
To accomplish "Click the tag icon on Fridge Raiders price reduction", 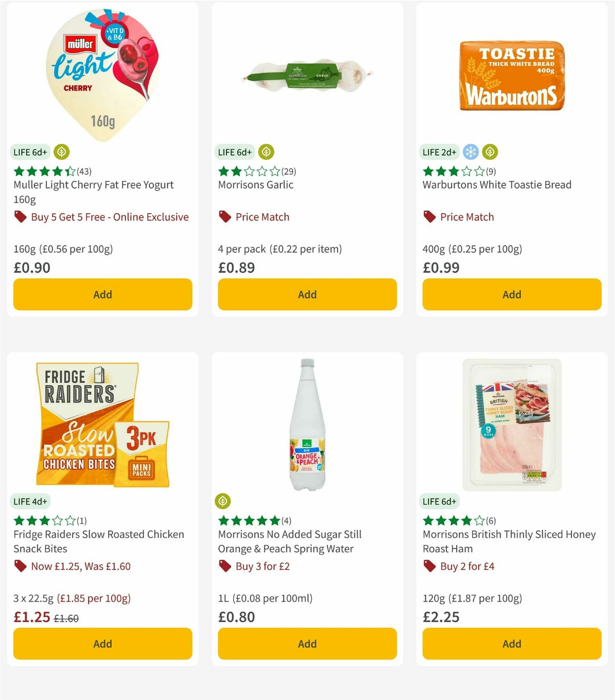I will (19, 566).
